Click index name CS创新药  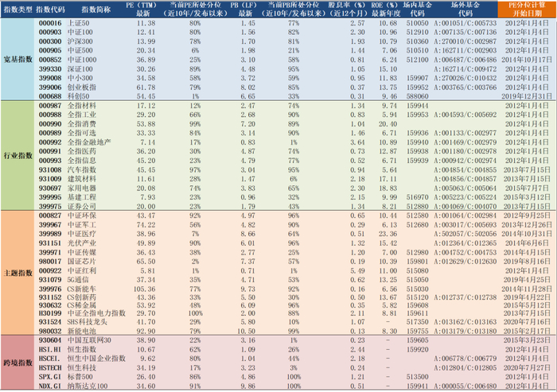coord(82,297)
